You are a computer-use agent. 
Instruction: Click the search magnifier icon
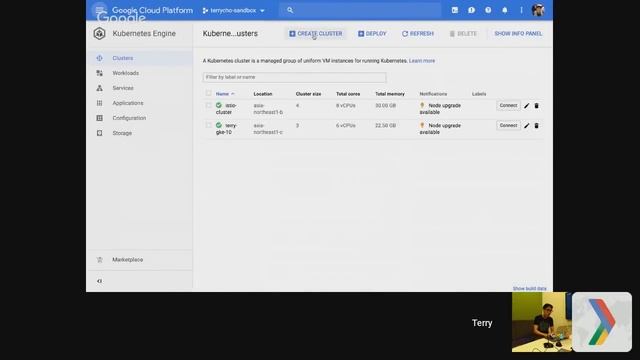(x=290, y=10)
